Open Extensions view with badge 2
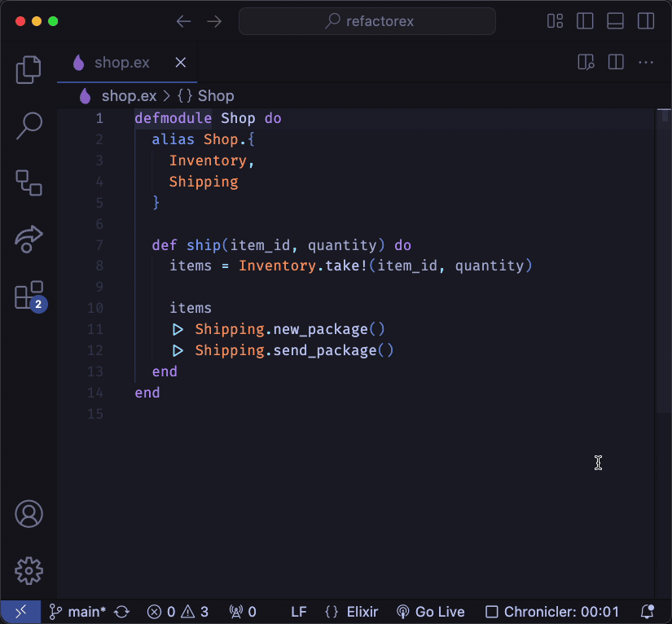Screen dimensions: 672x624 [x=29, y=296]
